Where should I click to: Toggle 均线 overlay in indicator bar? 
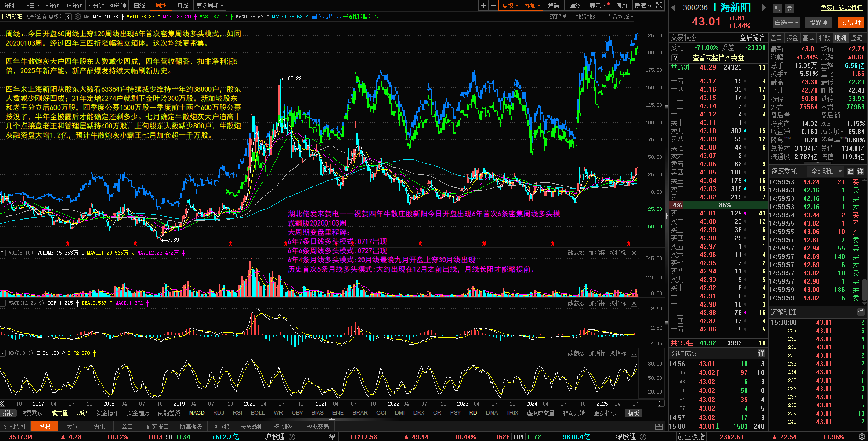(x=82, y=413)
